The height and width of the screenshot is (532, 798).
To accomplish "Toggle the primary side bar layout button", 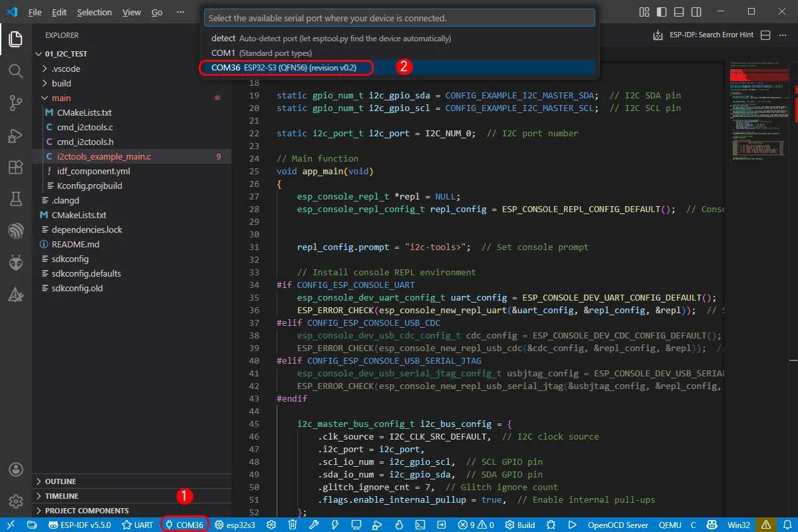I will [x=661, y=12].
